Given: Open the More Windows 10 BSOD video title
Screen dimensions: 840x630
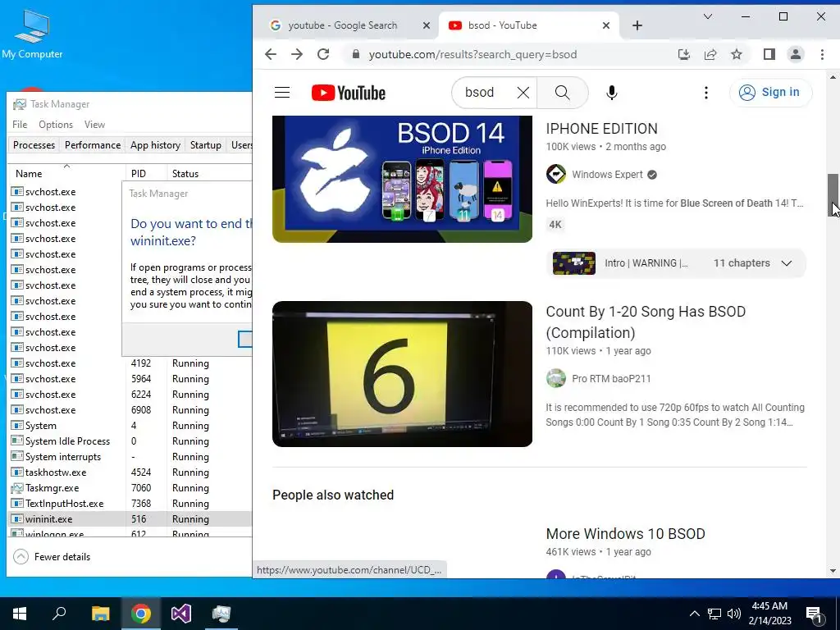Looking at the screenshot, I should 625,533.
